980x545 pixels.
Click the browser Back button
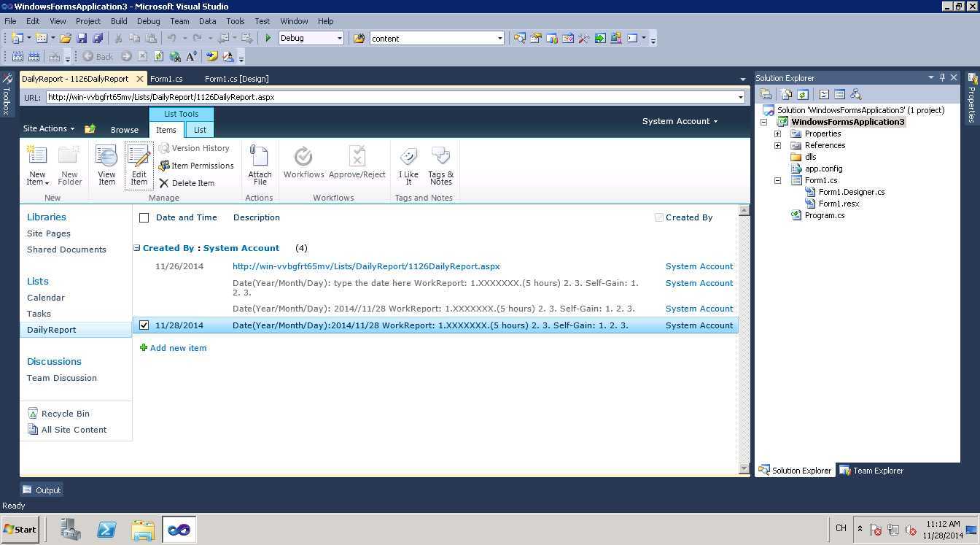(98, 56)
